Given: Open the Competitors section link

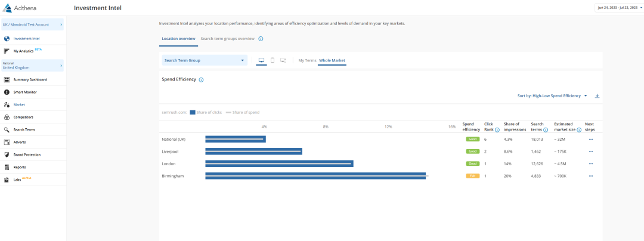Looking at the screenshot, I should [23, 117].
